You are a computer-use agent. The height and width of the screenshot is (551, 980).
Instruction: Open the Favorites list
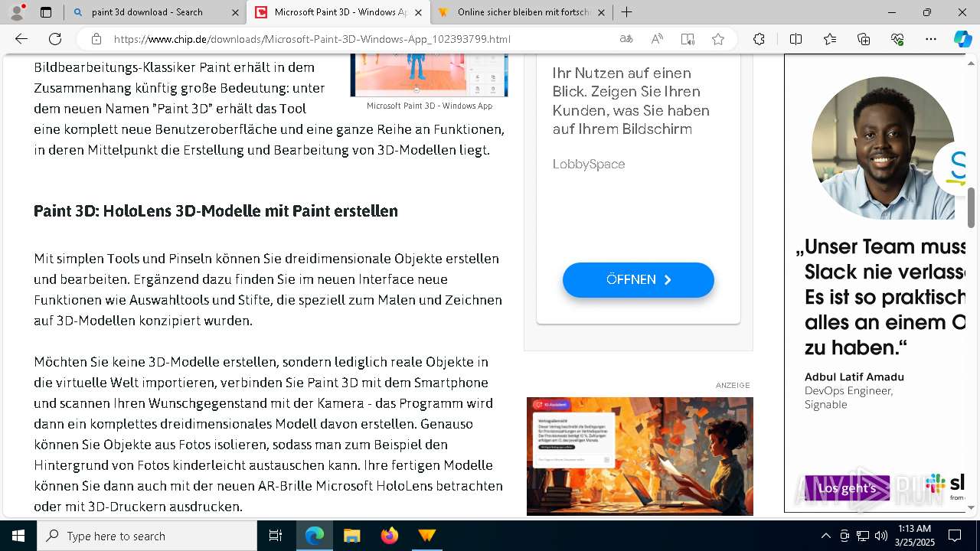(830, 39)
